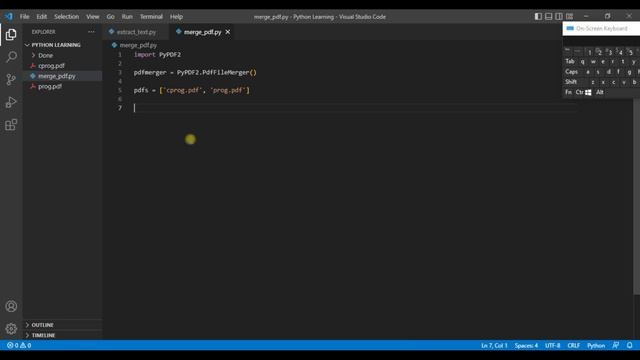Click errors and warnings status indicator

pos(19,345)
